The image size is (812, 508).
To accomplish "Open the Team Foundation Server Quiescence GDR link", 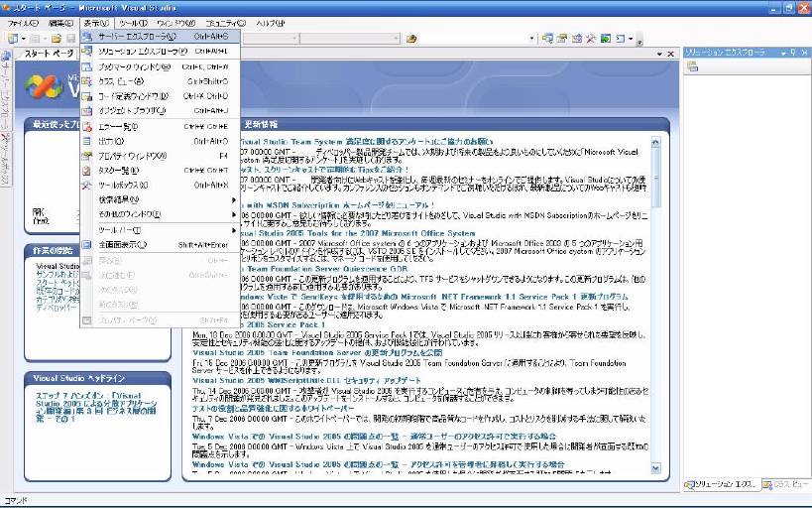I will (322, 269).
